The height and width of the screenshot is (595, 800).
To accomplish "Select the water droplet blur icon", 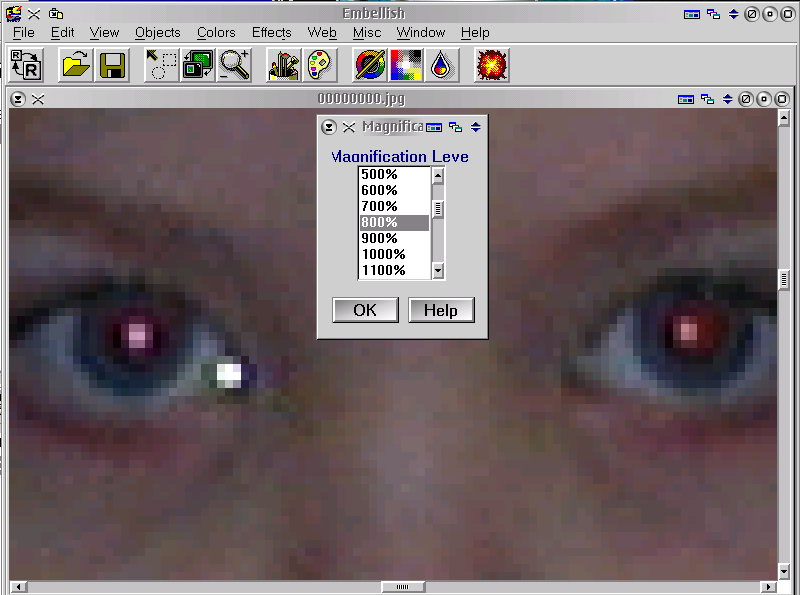I will (442, 65).
